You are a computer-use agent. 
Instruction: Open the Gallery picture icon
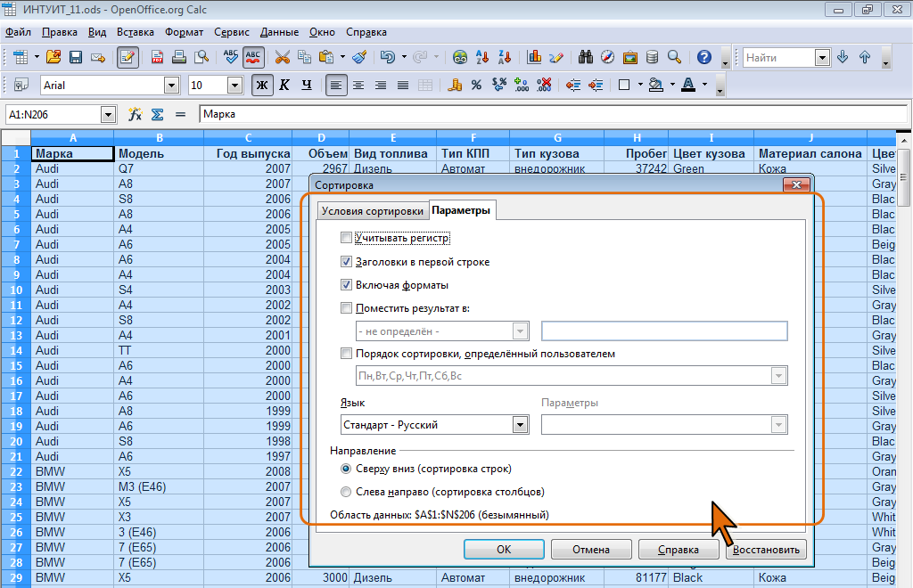pos(630,57)
